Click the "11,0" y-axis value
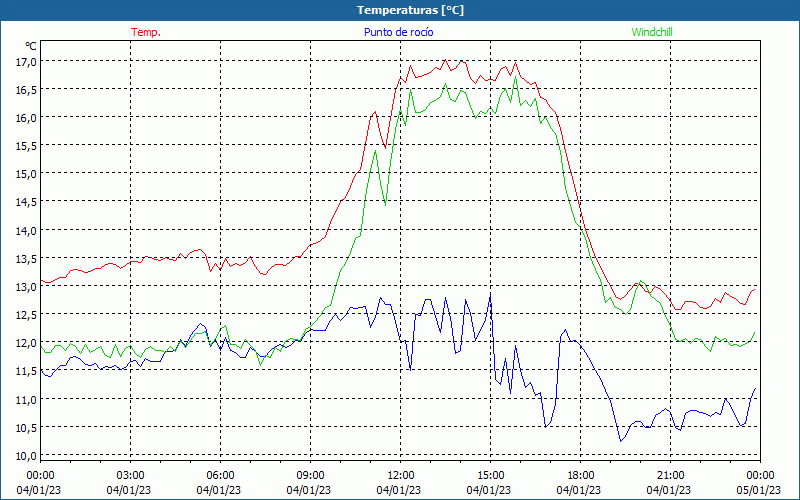This screenshot has width=800, height=500. pos(27,400)
